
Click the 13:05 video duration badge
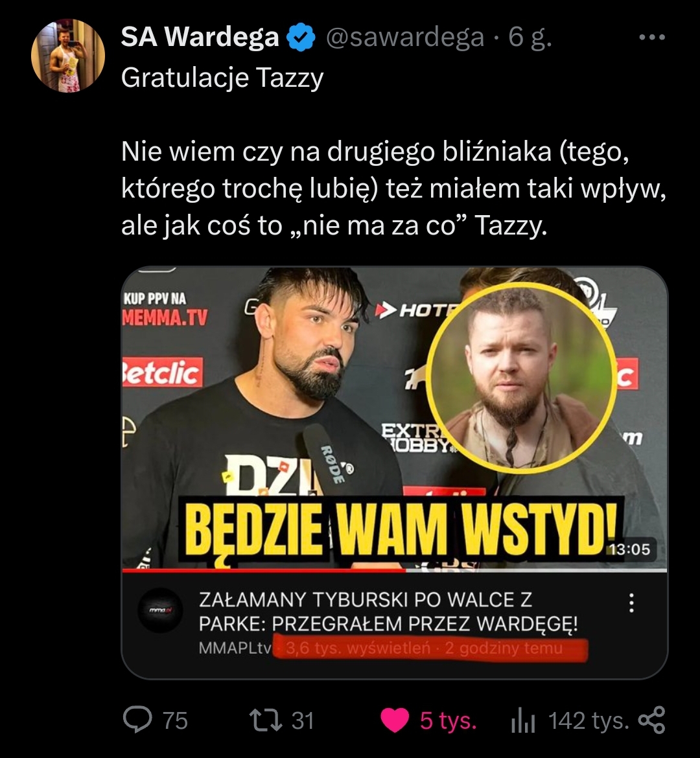point(629,549)
